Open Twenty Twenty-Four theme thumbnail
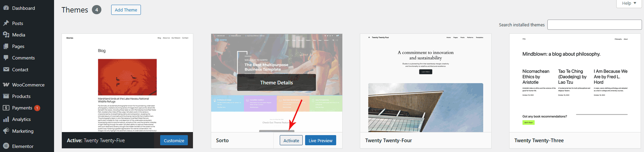The width and height of the screenshot is (644, 152). click(426, 83)
